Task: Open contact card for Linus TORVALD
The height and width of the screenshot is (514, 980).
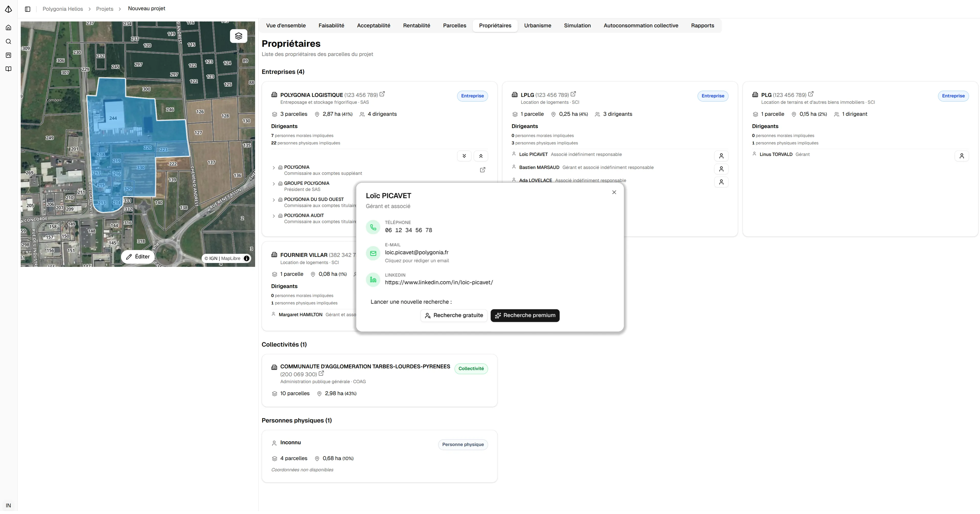Action: (x=962, y=156)
